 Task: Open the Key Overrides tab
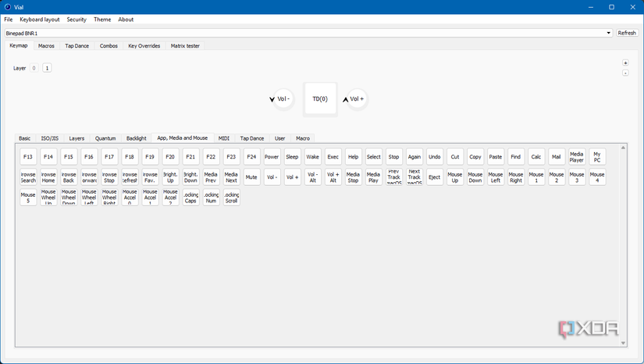tap(144, 46)
